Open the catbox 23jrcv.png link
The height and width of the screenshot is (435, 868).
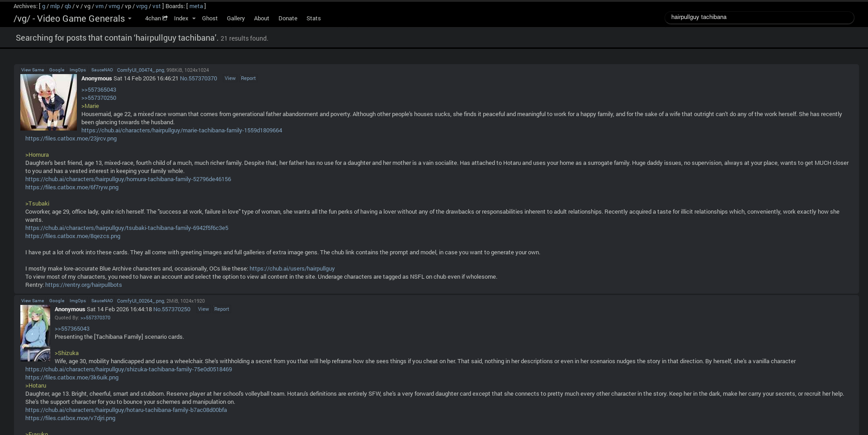click(71, 139)
